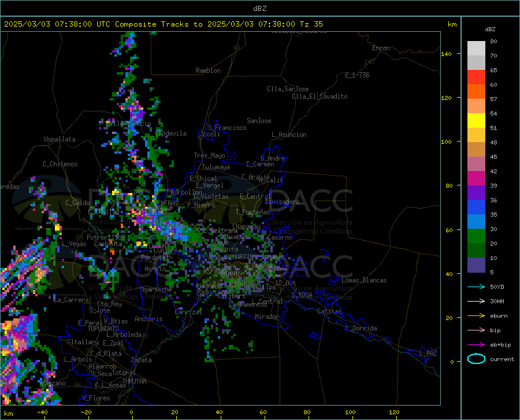Image resolution: width=520 pixels, height=420 pixels.
Task: Click the SanJose place label
Action: (259, 121)
